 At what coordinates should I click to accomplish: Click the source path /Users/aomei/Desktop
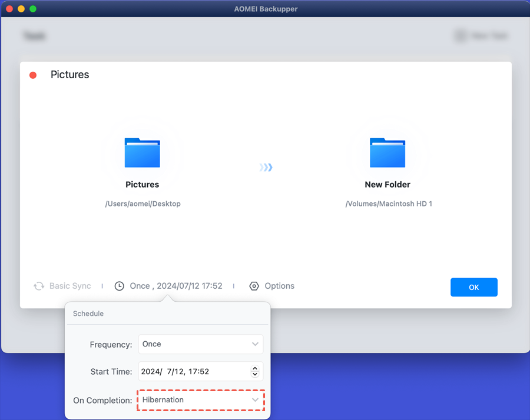click(143, 204)
